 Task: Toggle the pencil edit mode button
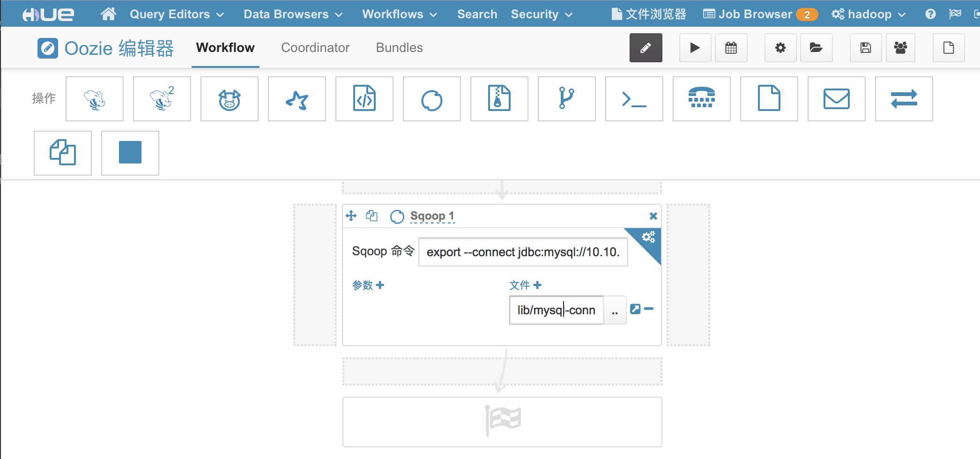(x=646, y=48)
